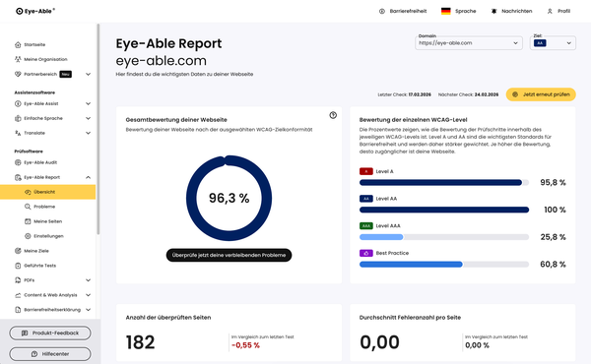The width and height of the screenshot is (591, 364).
Task: Expand the Eye-Able Assist chevron
Action: [88, 103]
